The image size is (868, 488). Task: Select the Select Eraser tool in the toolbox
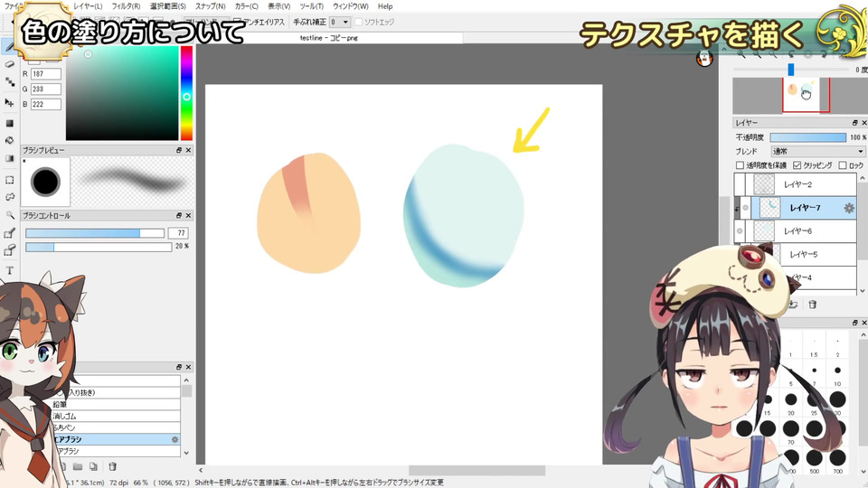pos(9,250)
